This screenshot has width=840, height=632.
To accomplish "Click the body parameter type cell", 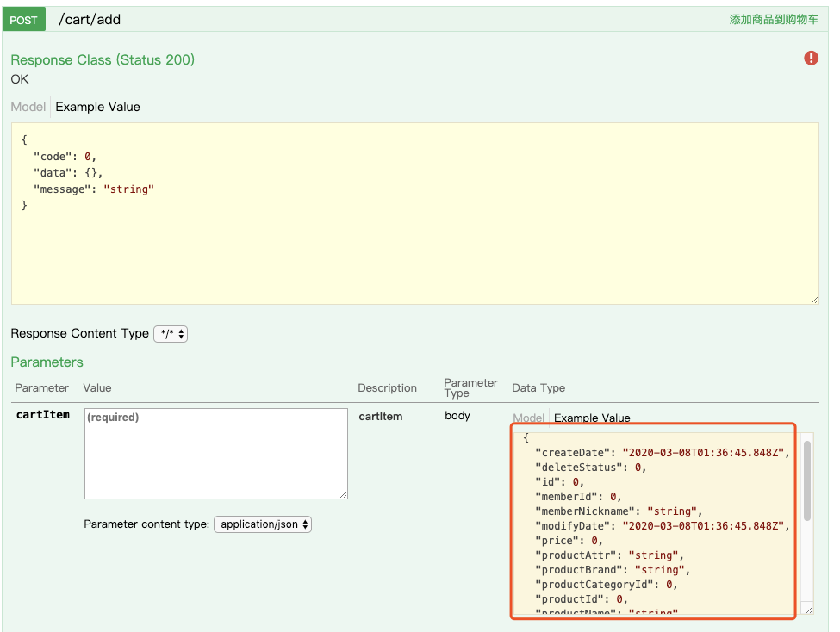I will [x=457, y=416].
